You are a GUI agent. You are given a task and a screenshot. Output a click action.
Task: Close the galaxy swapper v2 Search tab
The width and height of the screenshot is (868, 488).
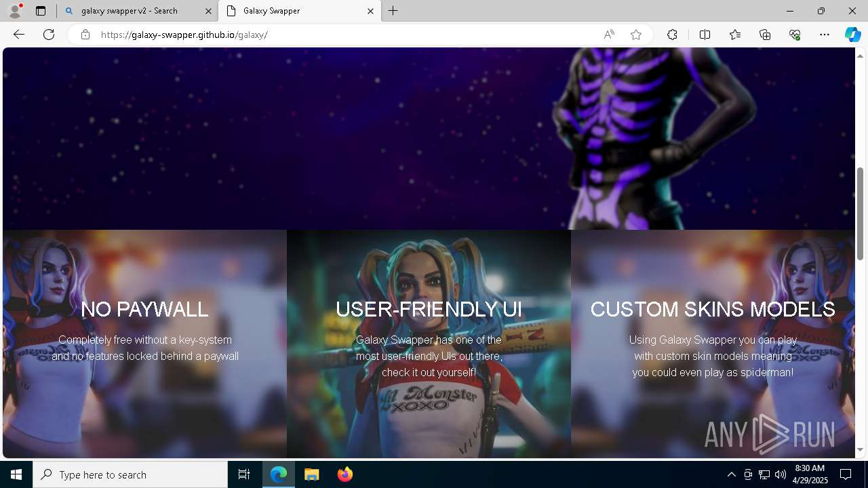click(x=208, y=11)
